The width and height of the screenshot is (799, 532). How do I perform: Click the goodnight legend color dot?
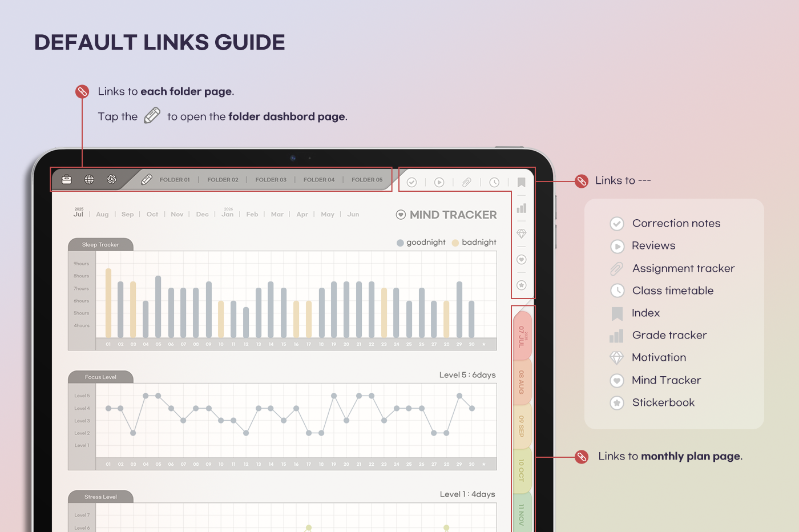pyautogui.click(x=400, y=243)
